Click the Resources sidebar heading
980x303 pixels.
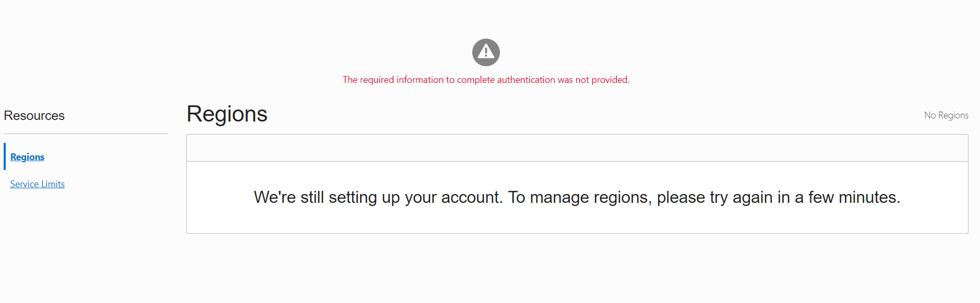pyautogui.click(x=34, y=116)
